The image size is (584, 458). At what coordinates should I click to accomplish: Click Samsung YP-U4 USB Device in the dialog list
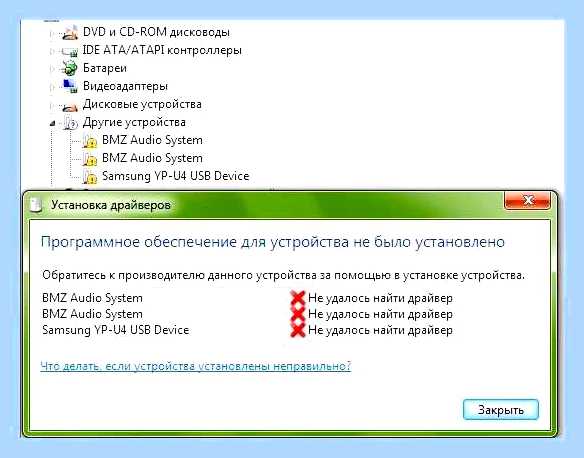click(115, 330)
